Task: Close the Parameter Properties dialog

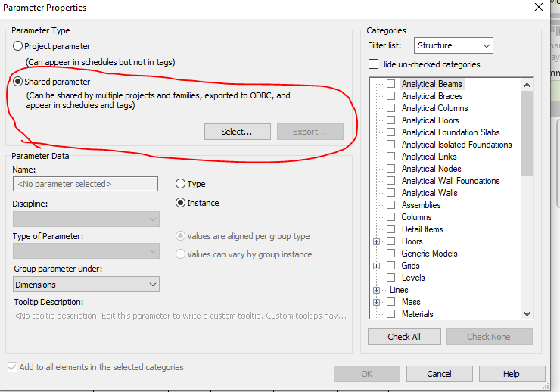Action: point(539,7)
